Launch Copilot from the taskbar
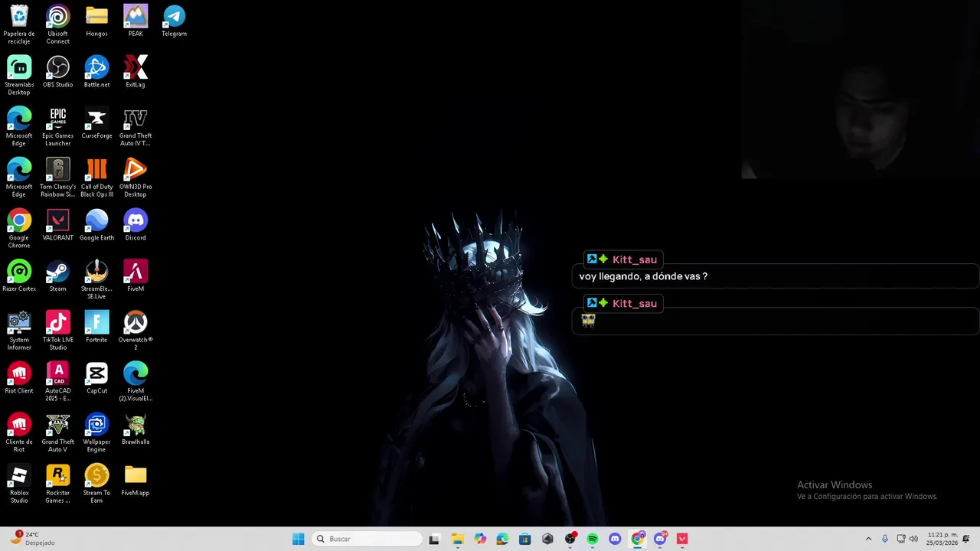Screen dimensions: 980x551 point(480,539)
